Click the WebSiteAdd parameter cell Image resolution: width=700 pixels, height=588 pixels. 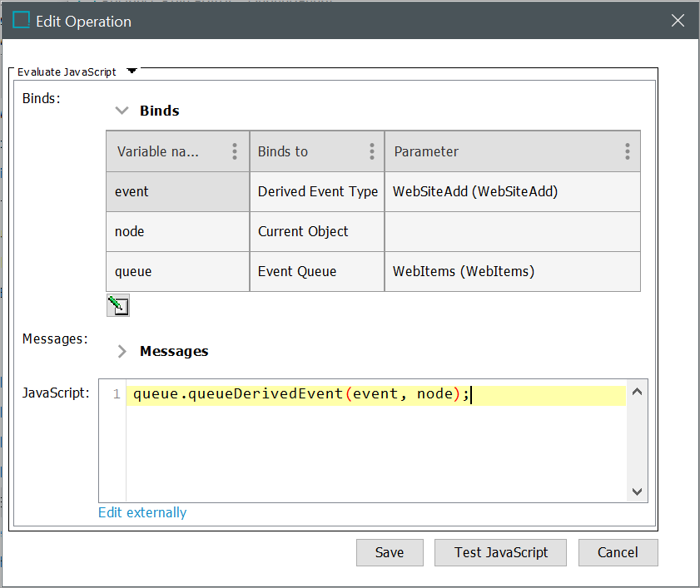[512, 191]
